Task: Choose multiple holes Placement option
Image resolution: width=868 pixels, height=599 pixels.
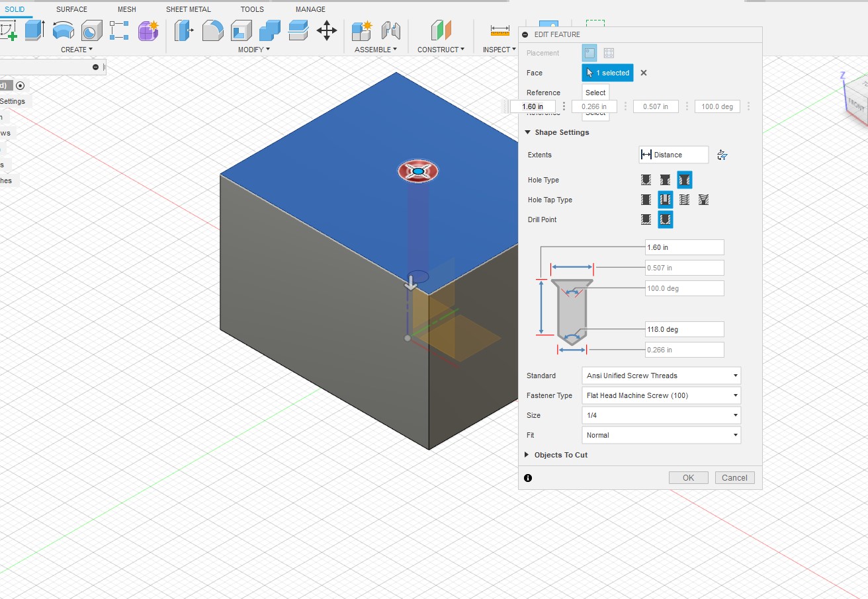Action: point(609,53)
